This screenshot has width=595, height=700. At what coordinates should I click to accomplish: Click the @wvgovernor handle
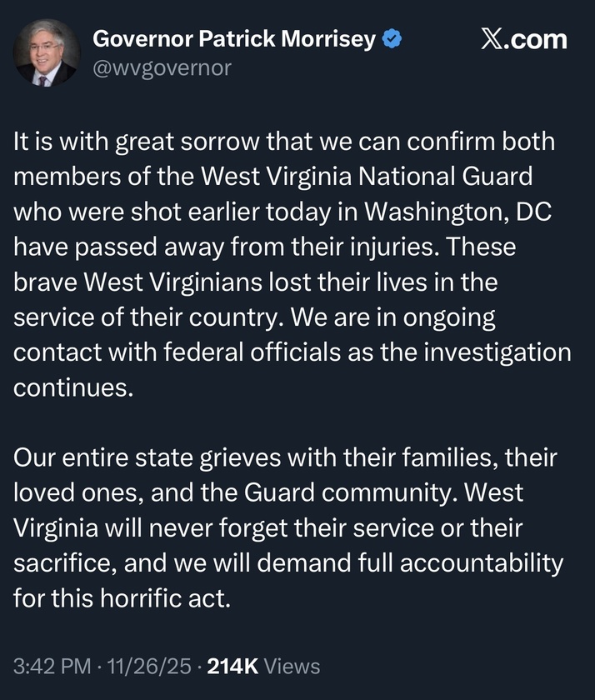point(162,67)
